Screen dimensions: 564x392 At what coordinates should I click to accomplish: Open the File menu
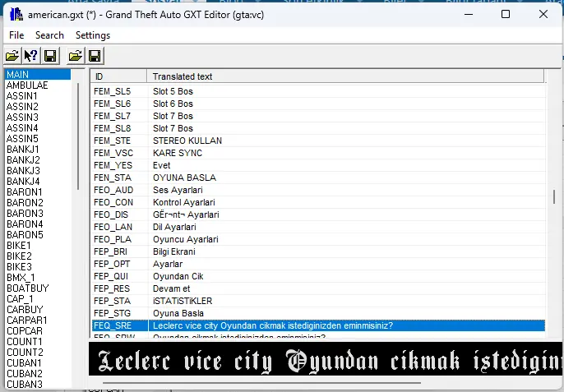[x=16, y=35]
